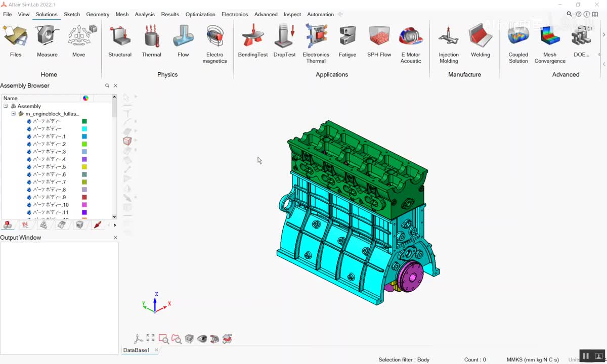Open the Optimization ribbon tab
607x364 pixels.
[200, 14]
